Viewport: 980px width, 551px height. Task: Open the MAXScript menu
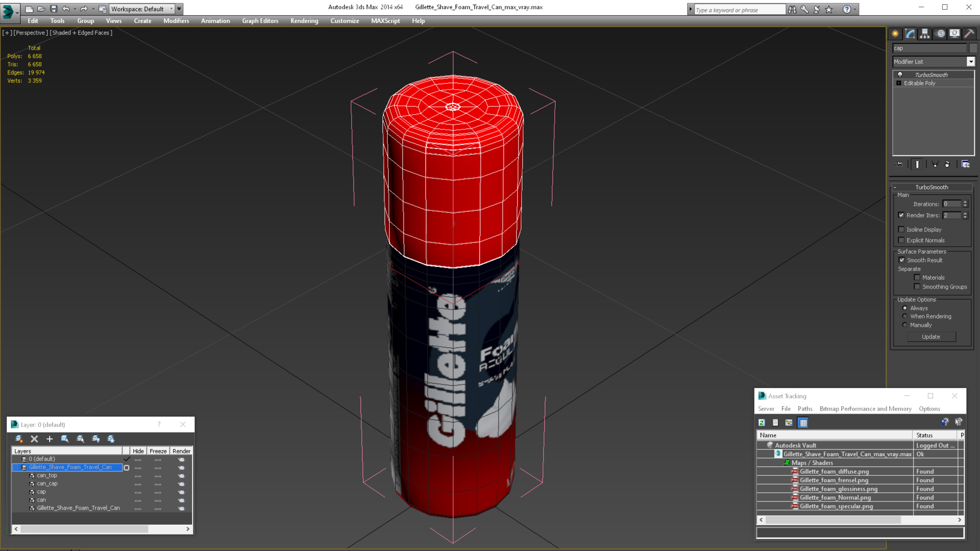click(386, 21)
